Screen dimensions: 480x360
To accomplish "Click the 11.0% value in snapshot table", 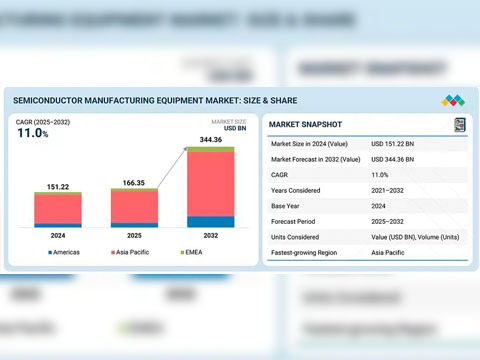I will [380, 175].
